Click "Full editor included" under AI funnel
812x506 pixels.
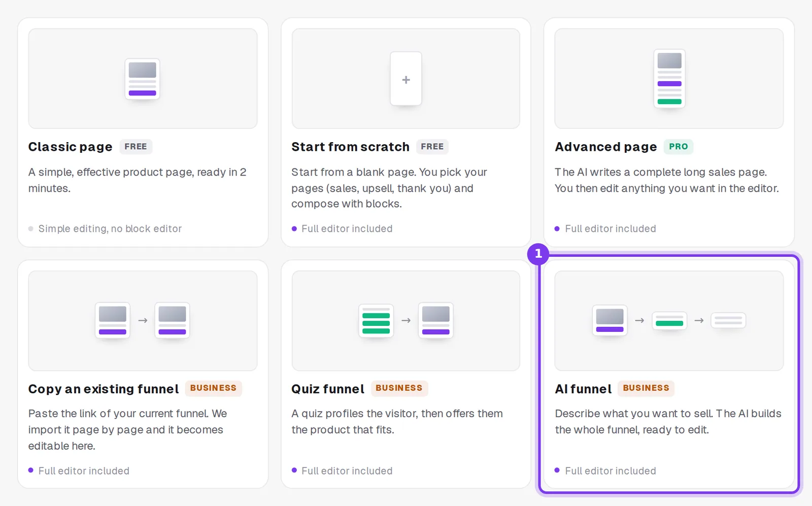tap(611, 471)
